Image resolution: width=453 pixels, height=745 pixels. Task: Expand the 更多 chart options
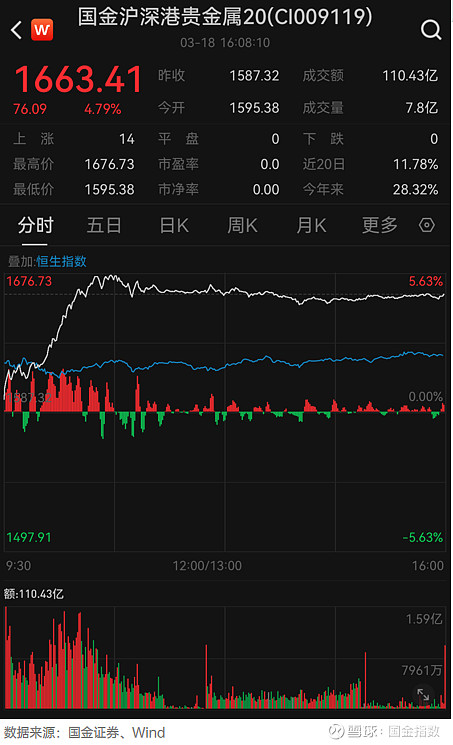tap(379, 225)
